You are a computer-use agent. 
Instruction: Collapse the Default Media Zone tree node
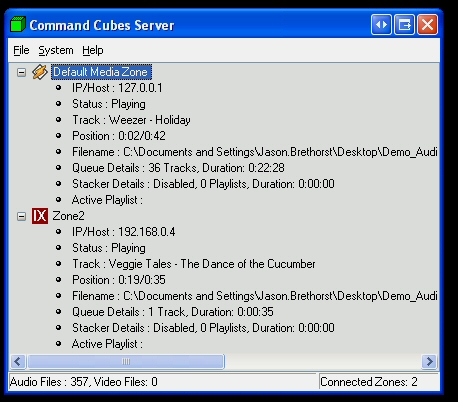21,72
